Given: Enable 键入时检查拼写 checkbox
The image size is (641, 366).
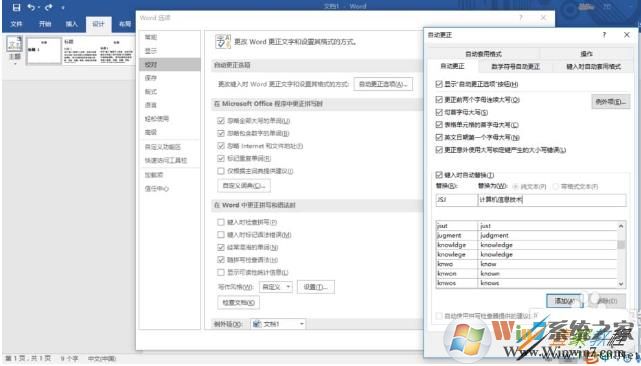Looking at the screenshot, I should pyautogui.click(x=221, y=222).
